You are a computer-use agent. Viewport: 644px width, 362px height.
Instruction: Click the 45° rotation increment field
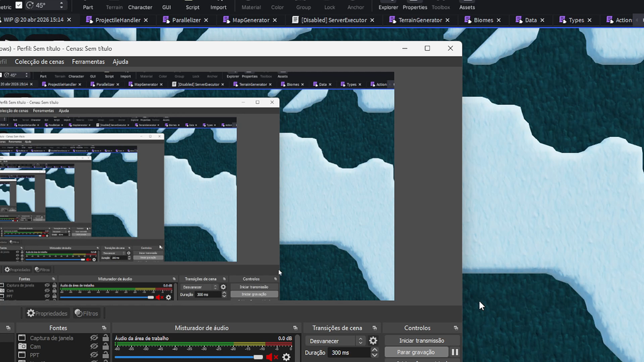pos(46,5)
